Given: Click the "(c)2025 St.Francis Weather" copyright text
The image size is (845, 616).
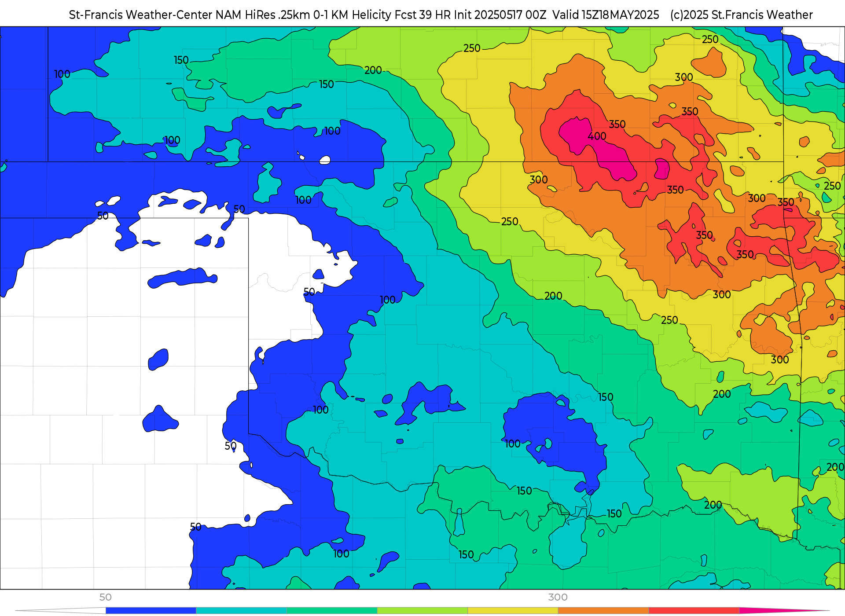Looking at the screenshot, I should (741, 15).
